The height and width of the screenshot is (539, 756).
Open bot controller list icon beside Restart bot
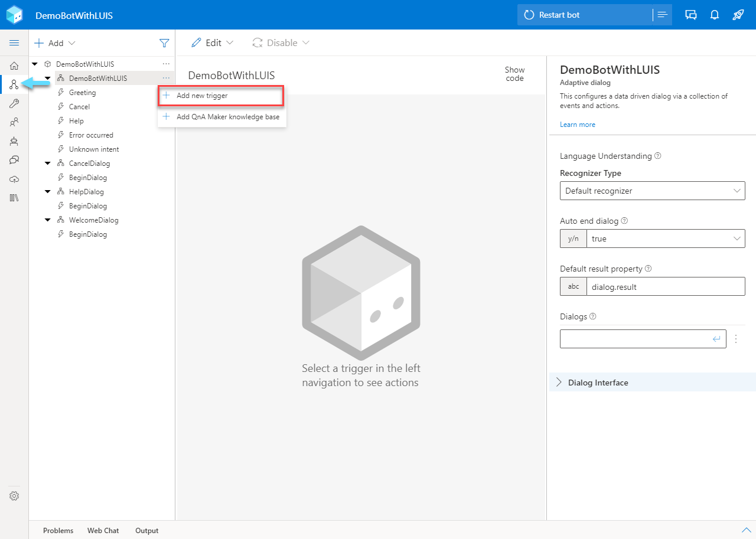pyautogui.click(x=663, y=15)
